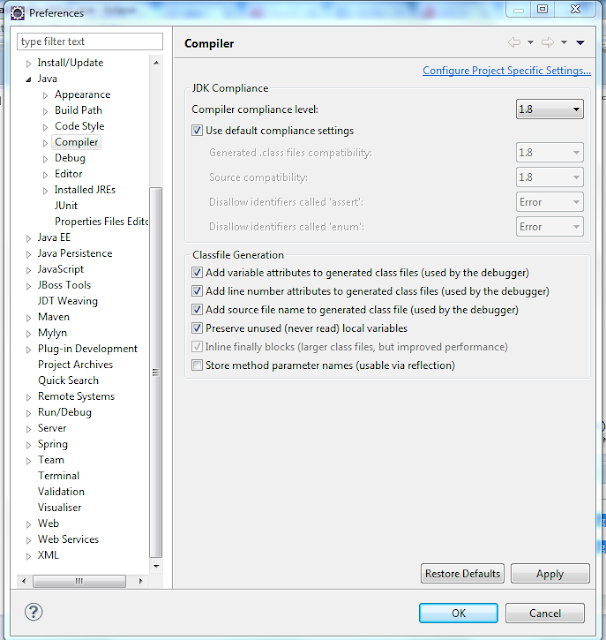The width and height of the screenshot is (606, 640).
Task: Collapse the Java tree node
Action: coord(28,80)
